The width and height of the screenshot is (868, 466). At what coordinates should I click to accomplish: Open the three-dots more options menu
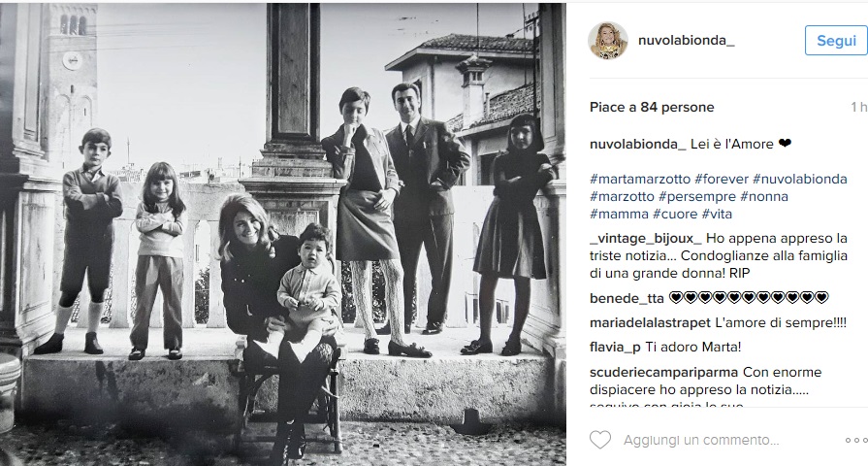[855, 441]
